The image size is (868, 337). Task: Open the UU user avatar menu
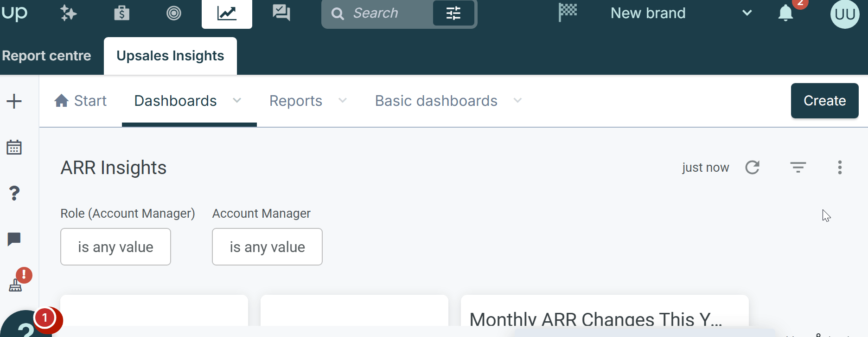pyautogui.click(x=844, y=14)
